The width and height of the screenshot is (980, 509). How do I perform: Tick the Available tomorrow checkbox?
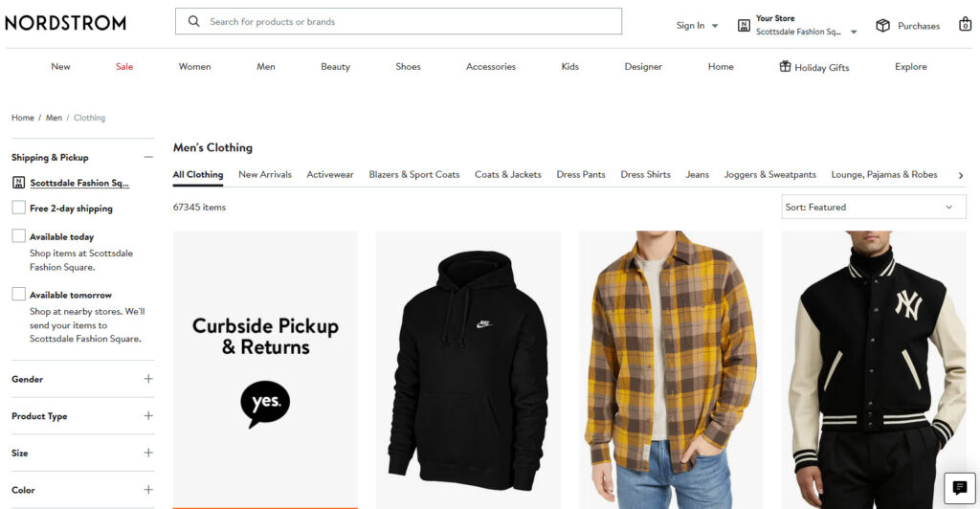pyautogui.click(x=19, y=294)
